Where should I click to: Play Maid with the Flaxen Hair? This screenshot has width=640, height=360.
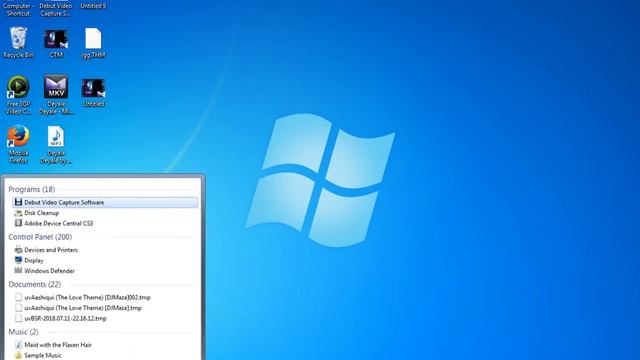tap(105, 345)
